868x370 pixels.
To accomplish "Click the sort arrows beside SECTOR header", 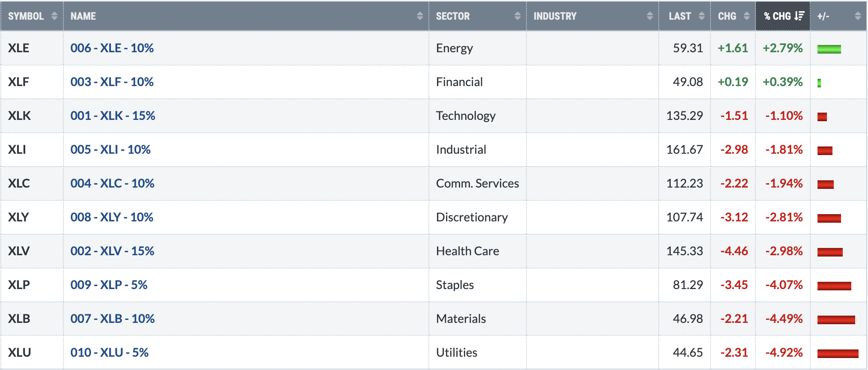I will pyautogui.click(x=517, y=16).
